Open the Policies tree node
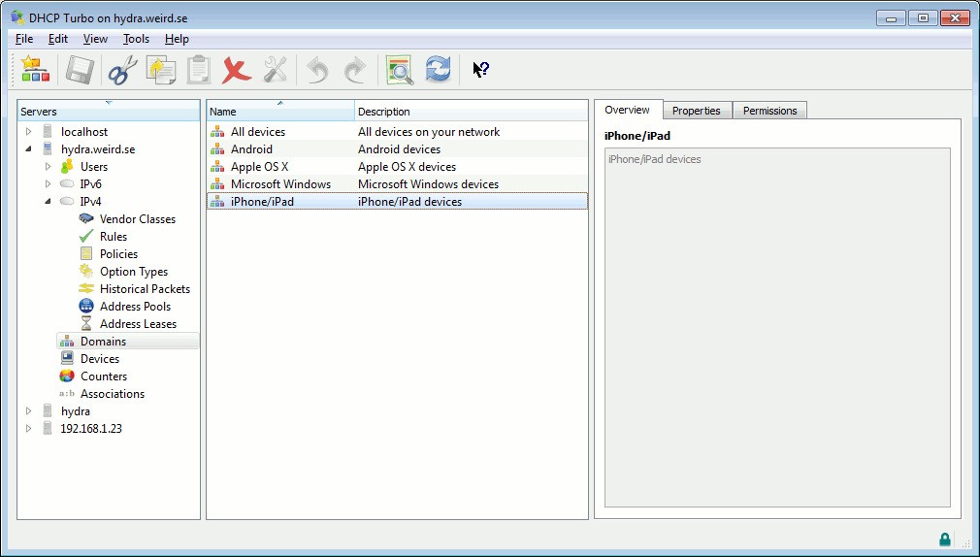The height and width of the screenshot is (557, 980). [x=118, y=254]
